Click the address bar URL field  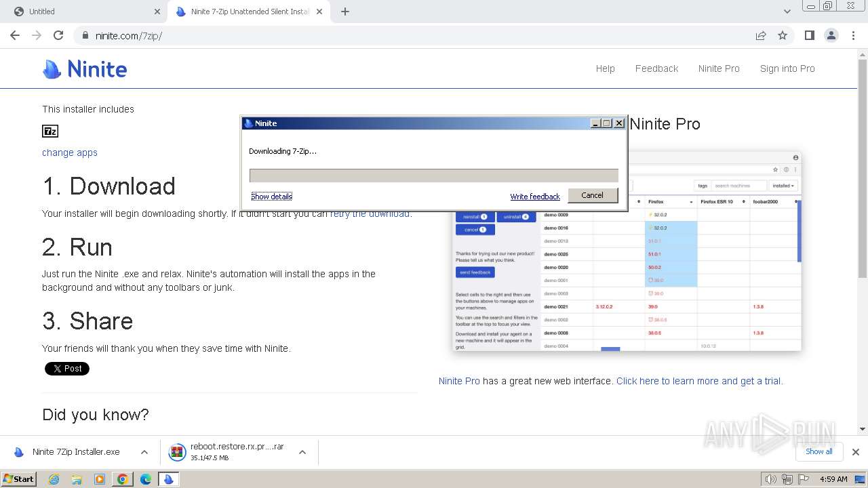pos(420,35)
